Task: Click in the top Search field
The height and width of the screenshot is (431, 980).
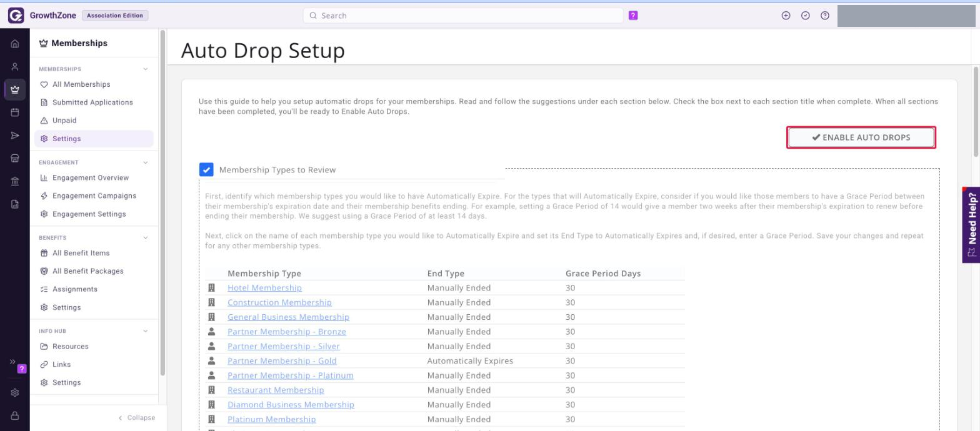Action: (463, 16)
